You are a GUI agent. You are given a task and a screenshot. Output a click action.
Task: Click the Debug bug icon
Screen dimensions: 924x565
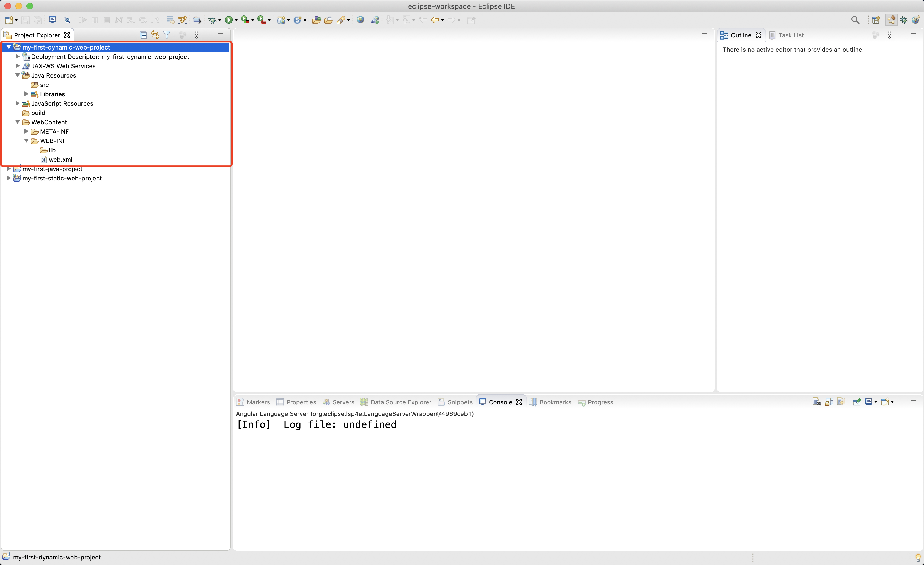point(213,20)
